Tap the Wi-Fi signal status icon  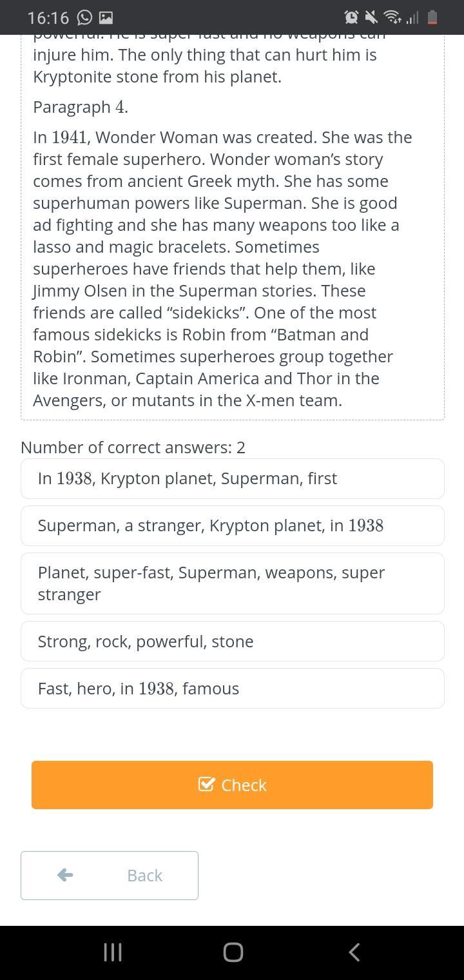(x=391, y=17)
